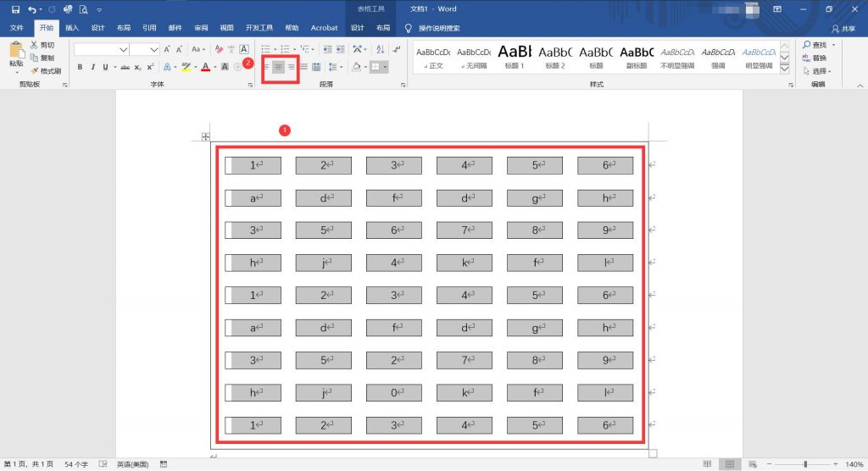Toggle superscript formatting
The height and width of the screenshot is (471, 868).
[x=150, y=67]
